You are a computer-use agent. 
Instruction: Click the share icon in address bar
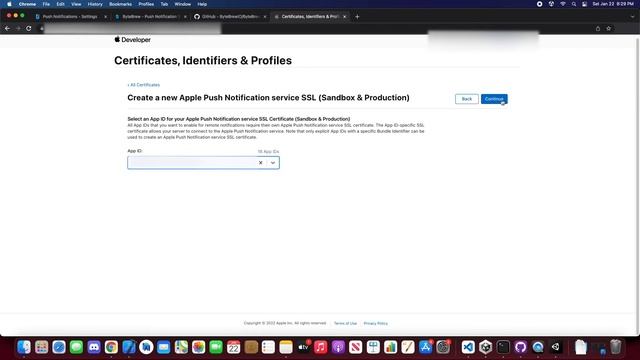(x=598, y=29)
